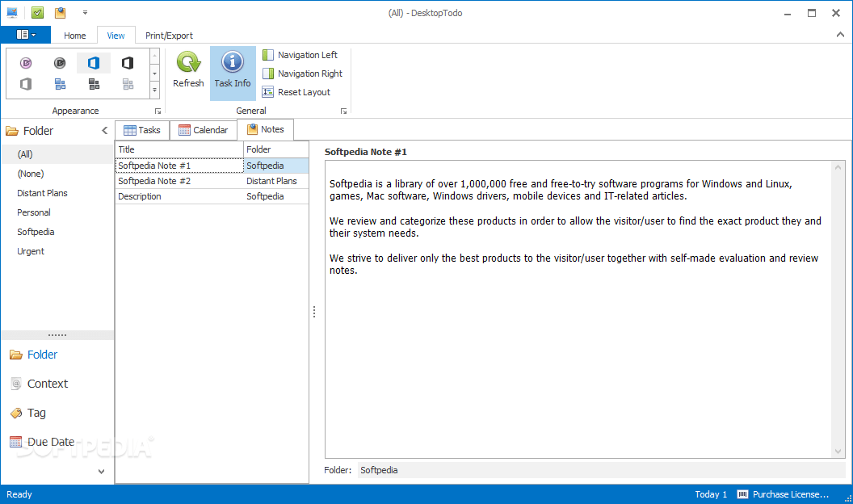Switch to the Notes tab
The image size is (853, 504).
(266, 129)
